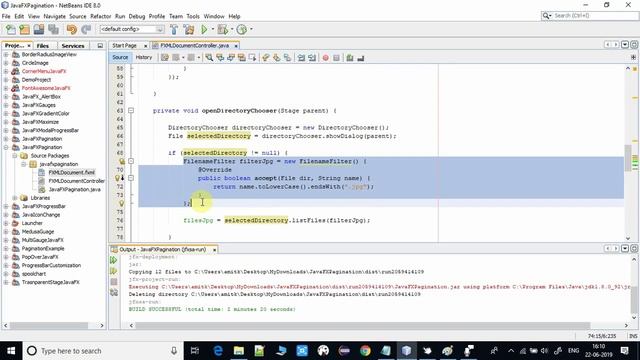Viewport: 640px width, 360px height.
Task: Switch to the Services tab
Action: tap(73, 46)
